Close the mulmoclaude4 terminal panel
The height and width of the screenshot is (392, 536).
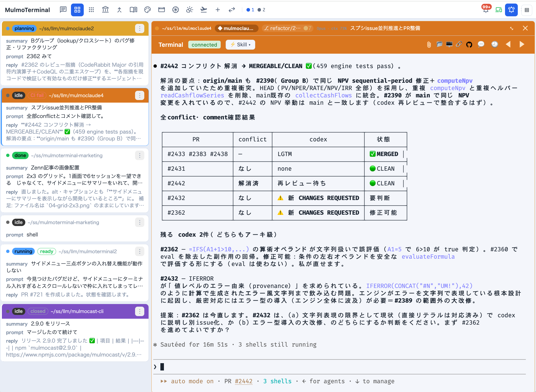point(525,28)
